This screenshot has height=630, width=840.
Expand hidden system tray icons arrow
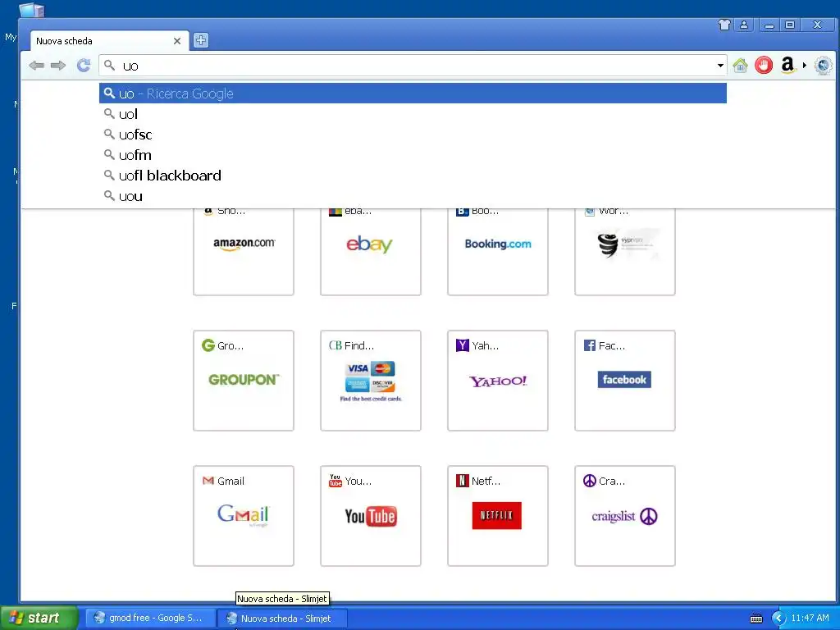click(x=778, y=619)
